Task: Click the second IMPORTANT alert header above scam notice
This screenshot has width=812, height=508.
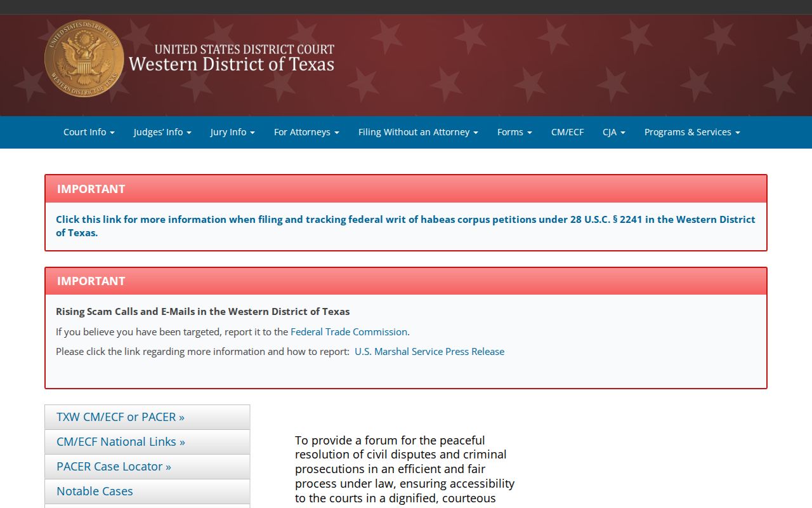Action: 406,281
